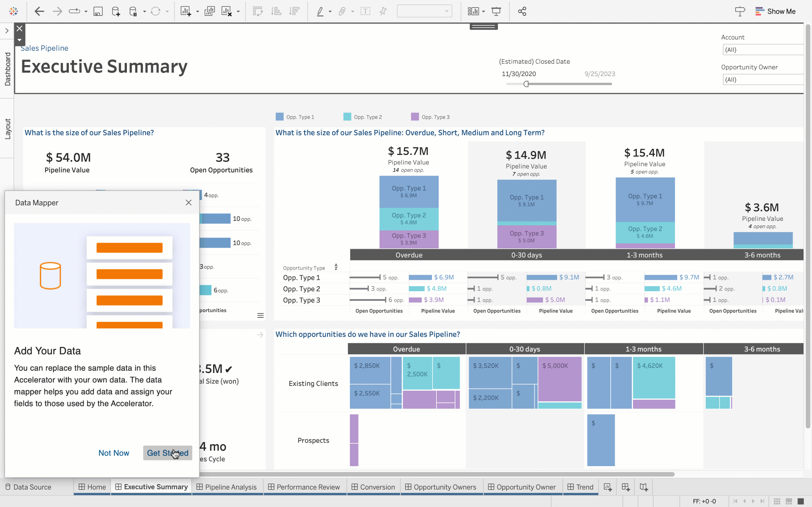Image resolution: width=812 pixels, height=507 pixels.
Task: Select the filter/sort icon on pipeline table
Action: [336, 267]
